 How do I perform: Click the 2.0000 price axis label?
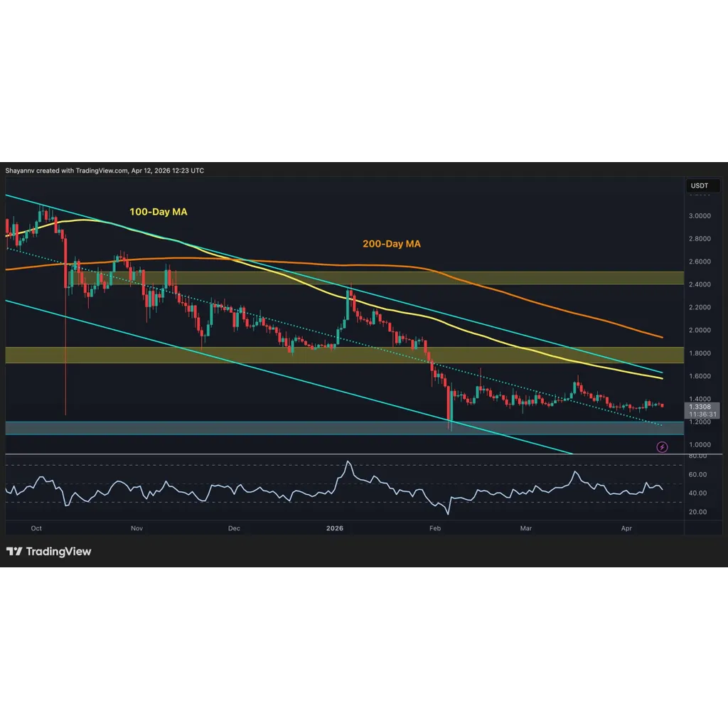click(x=700, y=330)
